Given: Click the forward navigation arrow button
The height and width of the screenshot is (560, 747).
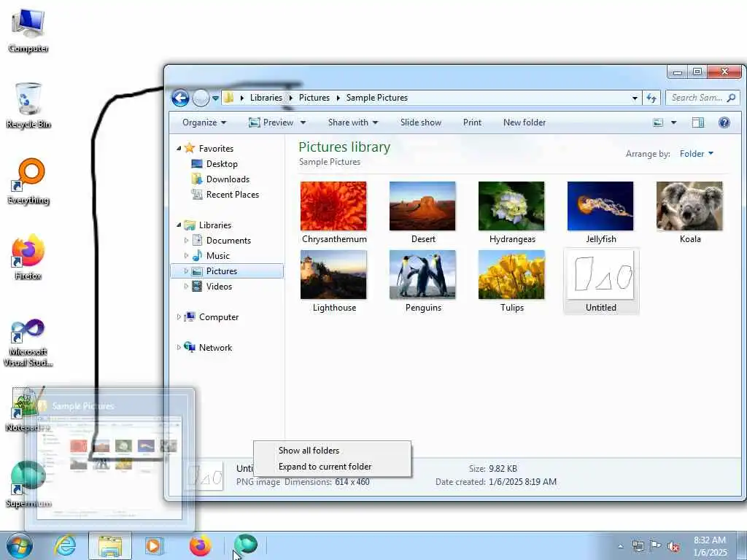Looking at the screenshot, I should pyautogui.click(x=201, y=98).
